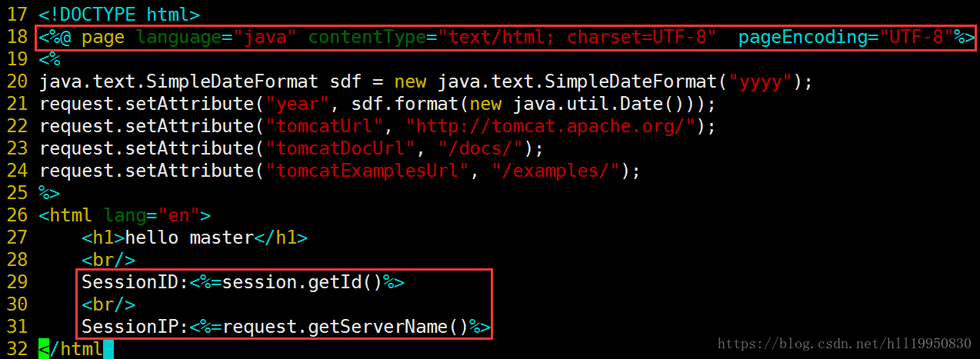Click the 'session.getId()' expression

pos(303,282)
